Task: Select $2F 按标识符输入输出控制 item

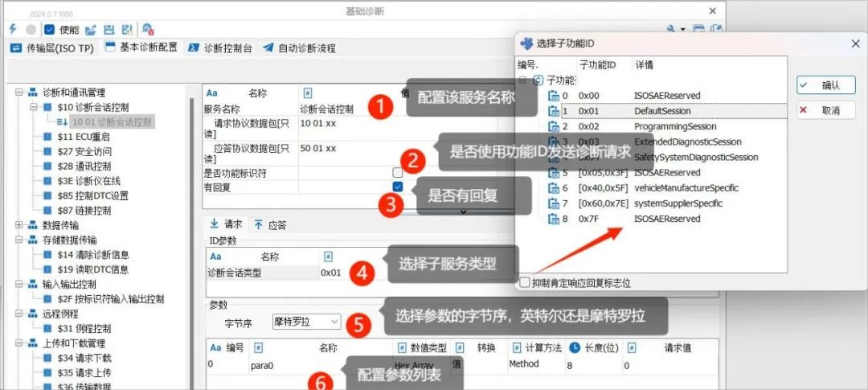Action: pyautogui.click(x=110, y=299)
